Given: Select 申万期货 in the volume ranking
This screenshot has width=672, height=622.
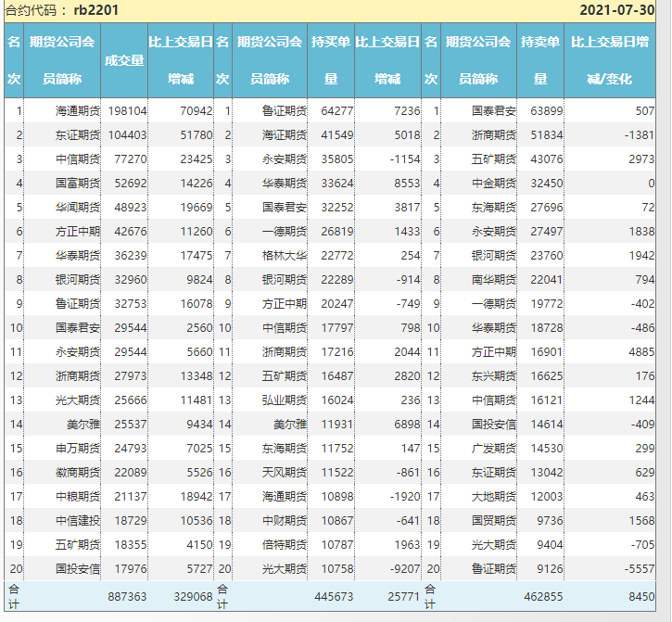Looking at the screenshot, I should (78, 449).
